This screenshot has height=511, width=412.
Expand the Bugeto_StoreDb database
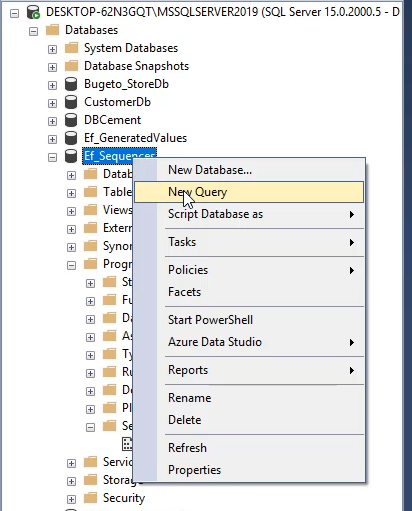pyautogui.click(x=52, y=86)
